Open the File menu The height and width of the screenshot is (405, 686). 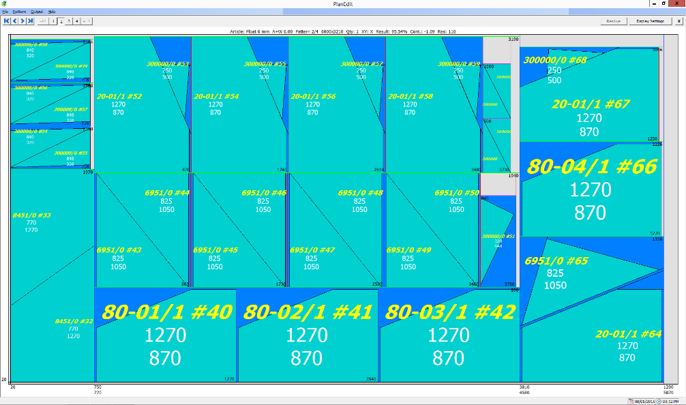(5, 12)
